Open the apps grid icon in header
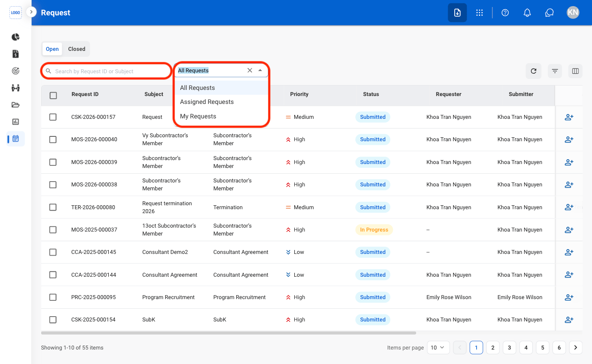The width and height of the screenshot is (592, 364). (x=479, y=13)
